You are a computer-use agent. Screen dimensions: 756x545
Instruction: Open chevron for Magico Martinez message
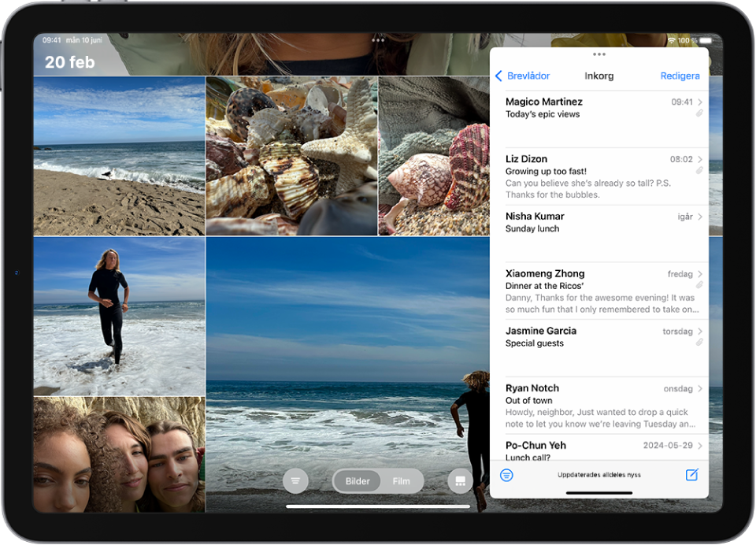click(700, 102)
